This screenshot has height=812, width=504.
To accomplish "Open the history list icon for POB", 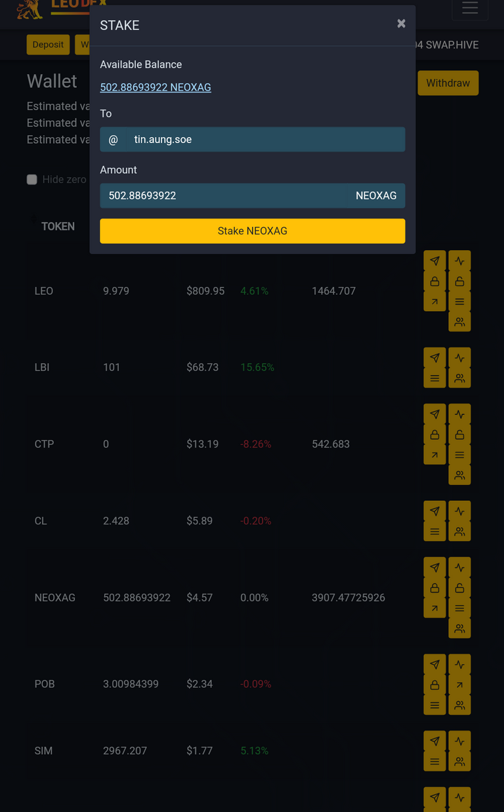I will (434, 705).
